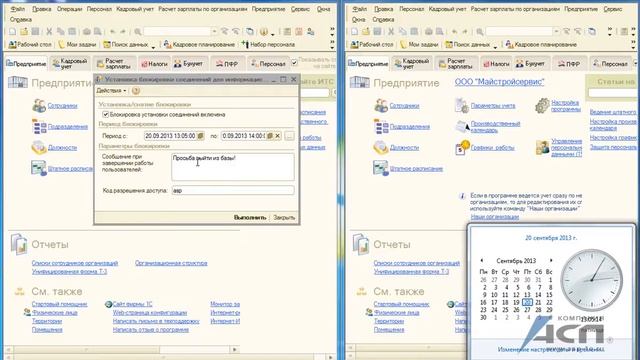Click Графики работы icon in right window
The height and width of the screenshot is (360, 640).
462,147
